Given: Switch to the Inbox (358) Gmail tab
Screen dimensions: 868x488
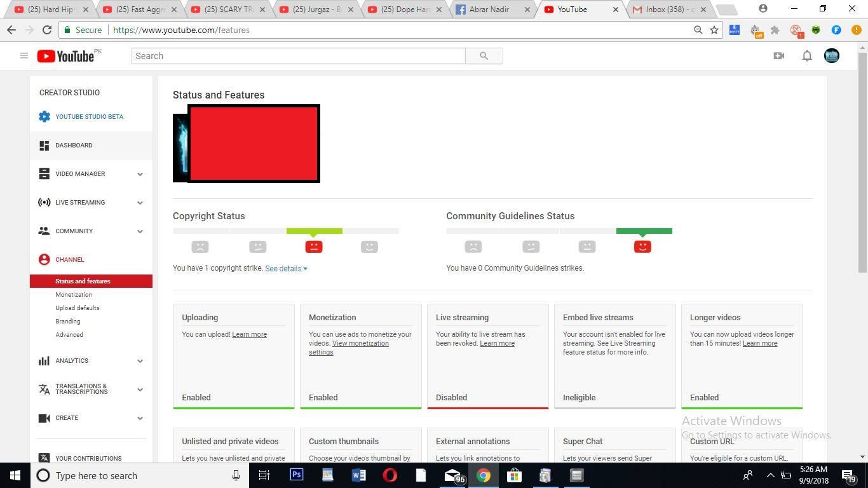Looking at the screenshot, I should pos(667,10).
